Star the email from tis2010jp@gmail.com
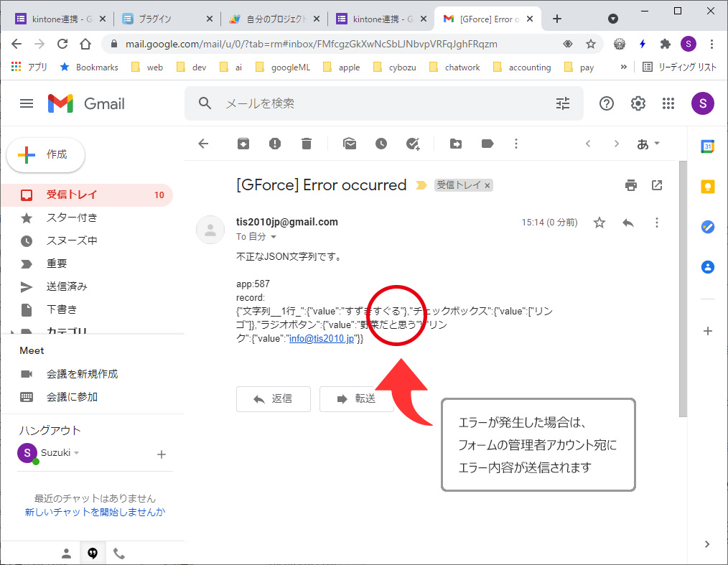This screenshot has height=565, width=728. [599, 223]
